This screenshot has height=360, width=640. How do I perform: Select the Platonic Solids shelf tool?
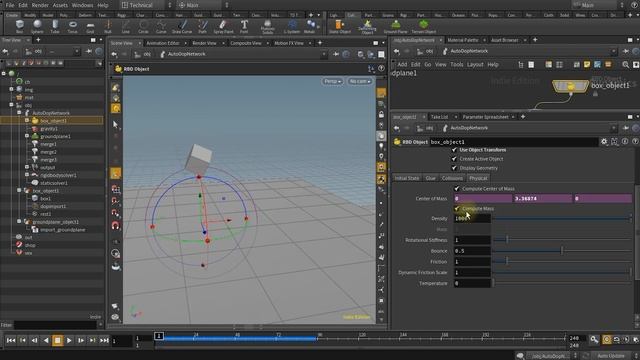(267, 27)
